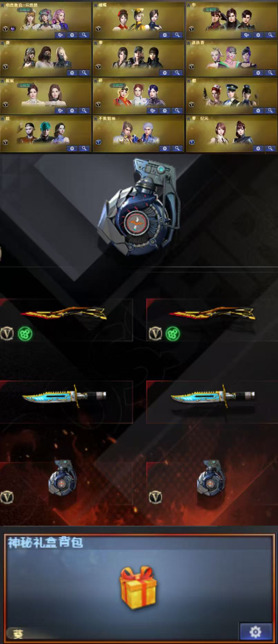Click magnifier on the 零·纪元 card
Image resolution: width=278 pixels, height=644 pixels.
click(x=270, y=148)
